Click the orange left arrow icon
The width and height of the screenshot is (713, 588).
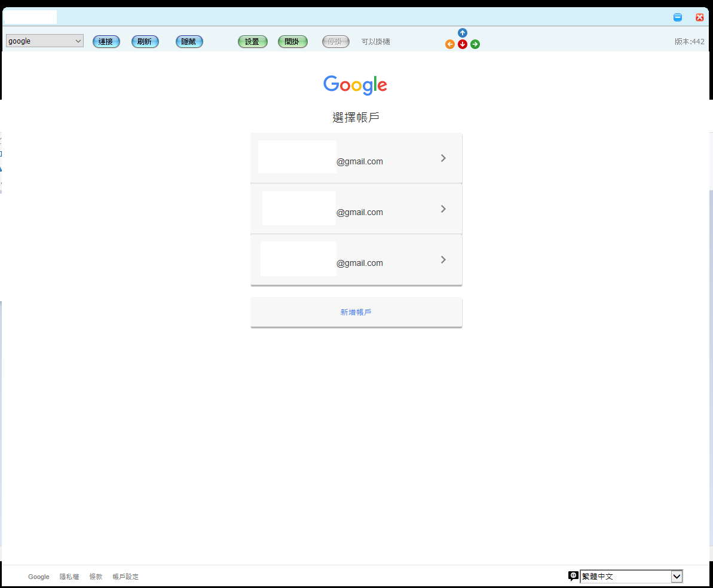(449, 44)
